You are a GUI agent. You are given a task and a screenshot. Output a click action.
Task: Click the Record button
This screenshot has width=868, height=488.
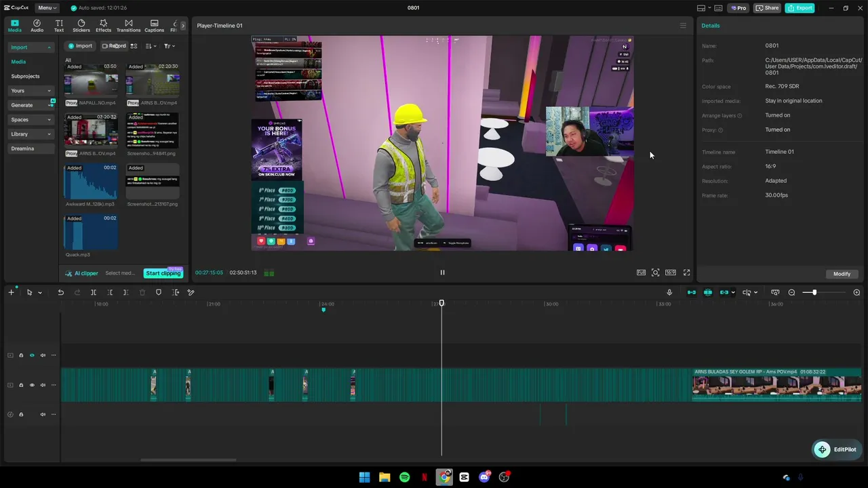pos(114,46)
